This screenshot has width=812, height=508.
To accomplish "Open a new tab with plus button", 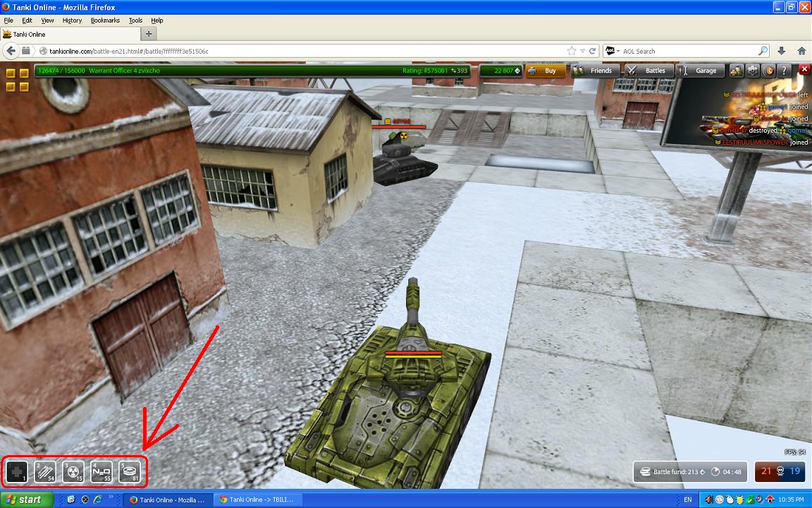I will coord(149,34).
